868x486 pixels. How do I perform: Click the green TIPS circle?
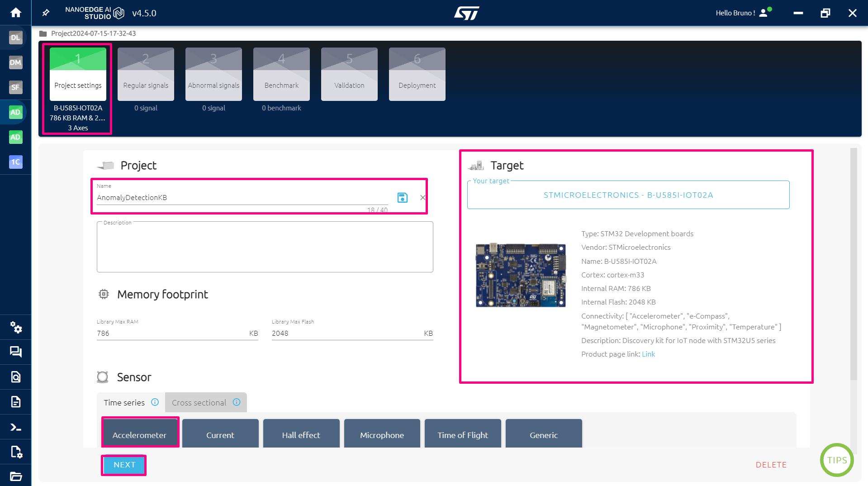tap(836, 460)
